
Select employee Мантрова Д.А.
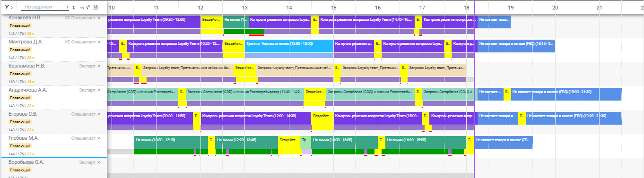26,42
